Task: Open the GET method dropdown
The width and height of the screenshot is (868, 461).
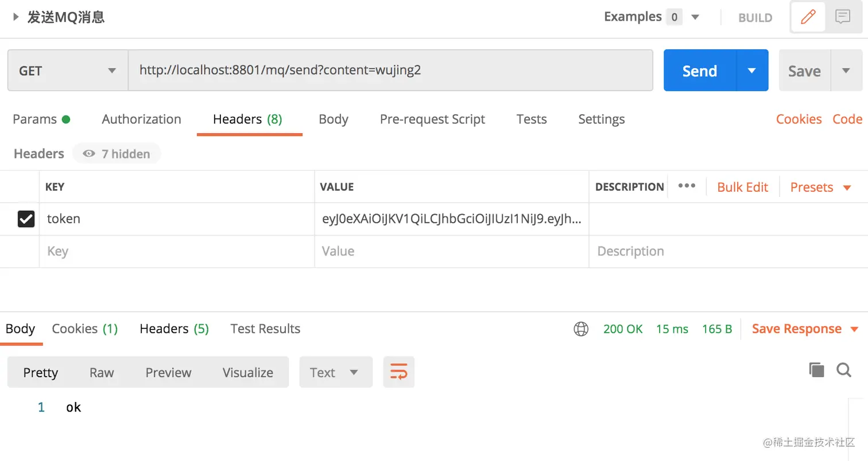Action: (68, 71)
